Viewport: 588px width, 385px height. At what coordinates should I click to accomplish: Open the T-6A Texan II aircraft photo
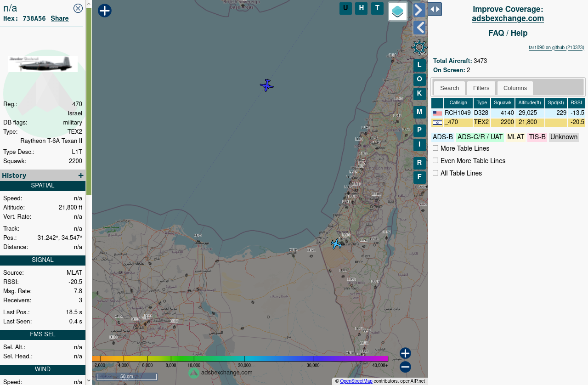[x=43, y=64]
